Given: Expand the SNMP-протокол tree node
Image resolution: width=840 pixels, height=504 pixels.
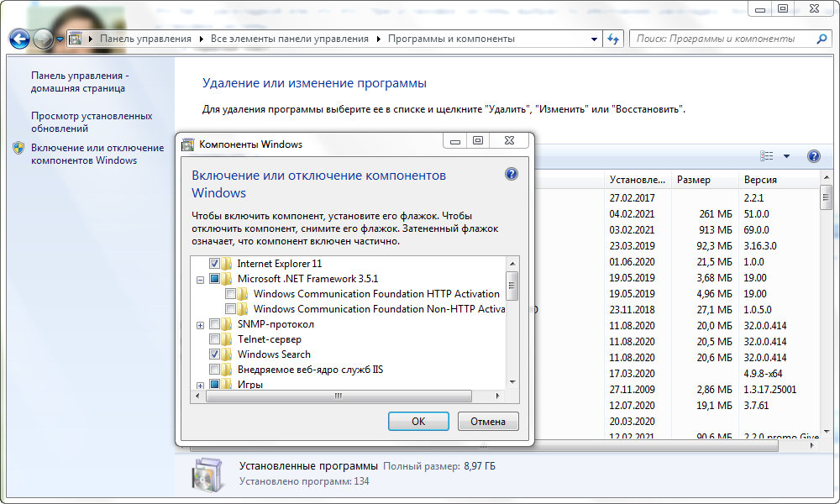Looking at the screenshot, I should 200,325.
